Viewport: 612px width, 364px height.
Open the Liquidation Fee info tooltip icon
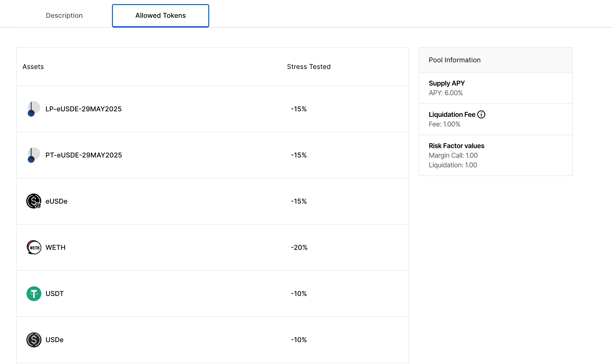(x=481, y=114)
